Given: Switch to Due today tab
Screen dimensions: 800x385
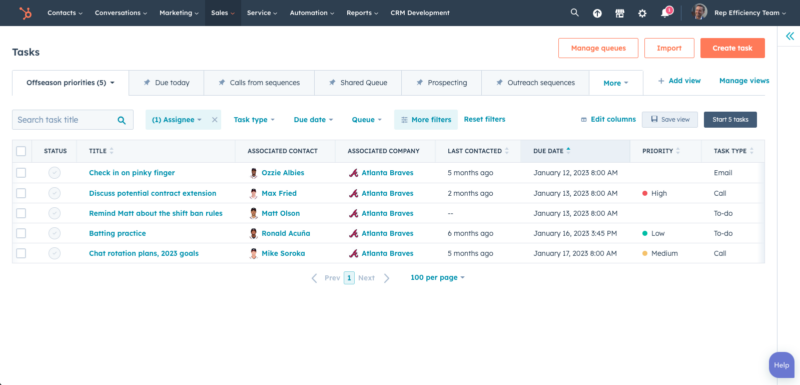Looking at the screenshot, I should 166,83.
